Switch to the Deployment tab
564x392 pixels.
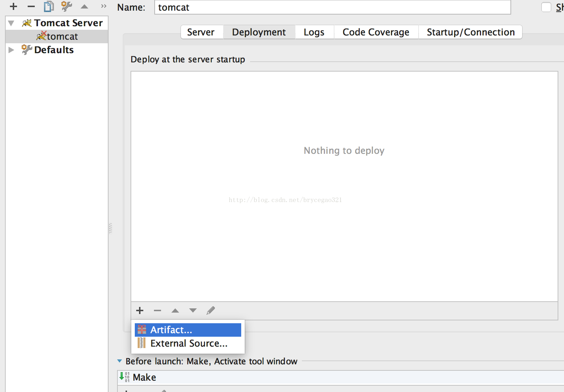[259, 32]
